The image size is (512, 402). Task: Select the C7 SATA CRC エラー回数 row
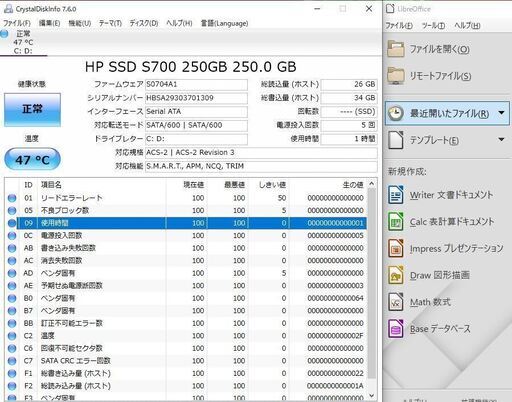click(x=187, y=361)
